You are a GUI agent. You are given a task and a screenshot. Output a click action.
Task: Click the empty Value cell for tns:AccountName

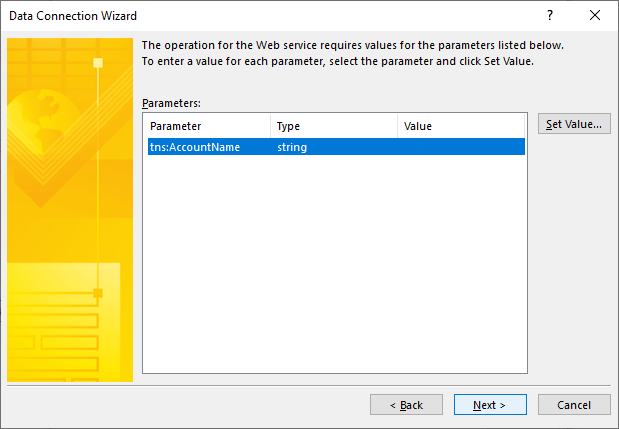460,147
